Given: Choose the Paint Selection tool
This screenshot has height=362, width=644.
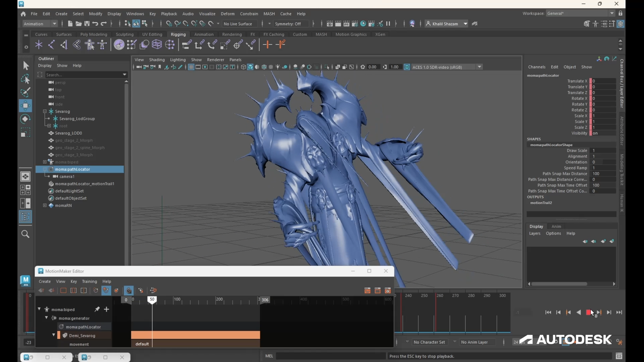Looking at the screenshot, I should tap(25, 92).
